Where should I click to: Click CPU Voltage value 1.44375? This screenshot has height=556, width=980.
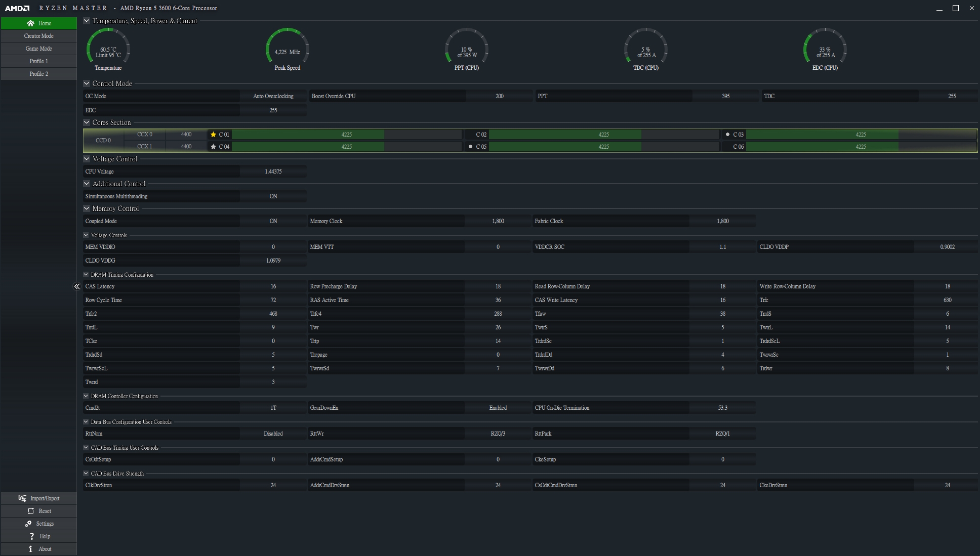tap(273, 172)
